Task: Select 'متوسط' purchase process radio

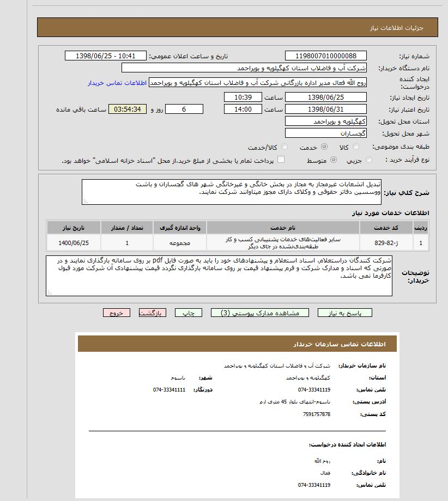Action: (x=333, y=160)
